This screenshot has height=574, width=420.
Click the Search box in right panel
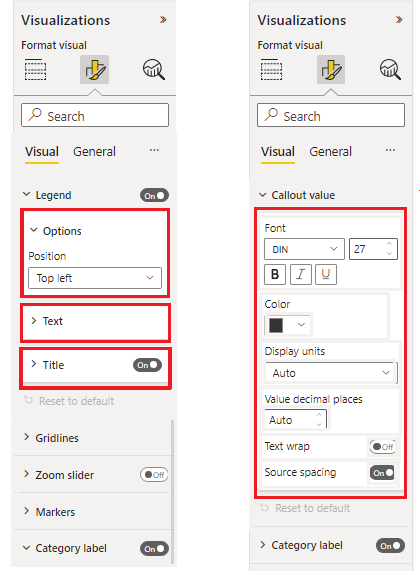pyautogui.click(x=331, y=115)
